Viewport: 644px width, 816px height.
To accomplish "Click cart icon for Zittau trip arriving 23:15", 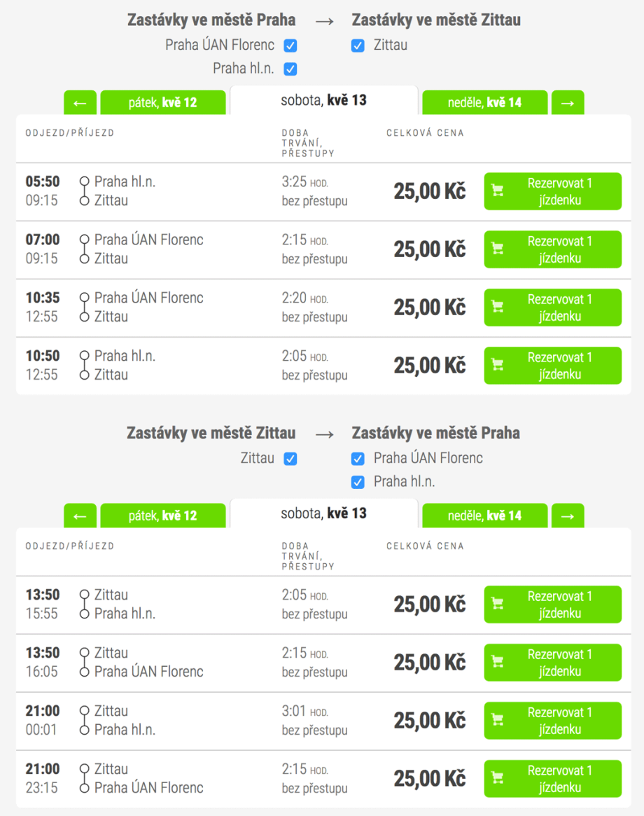I will 498,779.
